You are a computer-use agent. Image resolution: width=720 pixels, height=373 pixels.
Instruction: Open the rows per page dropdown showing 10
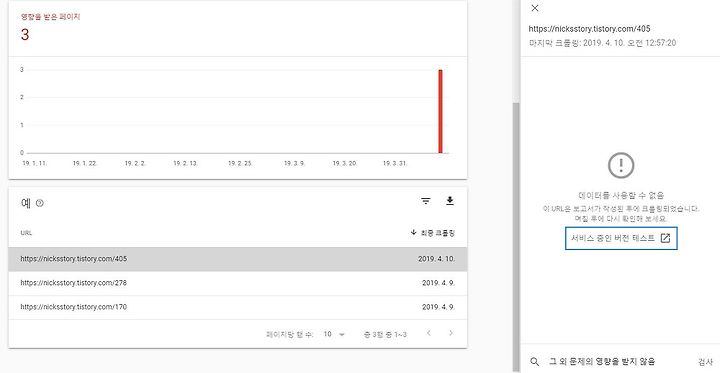334,334
